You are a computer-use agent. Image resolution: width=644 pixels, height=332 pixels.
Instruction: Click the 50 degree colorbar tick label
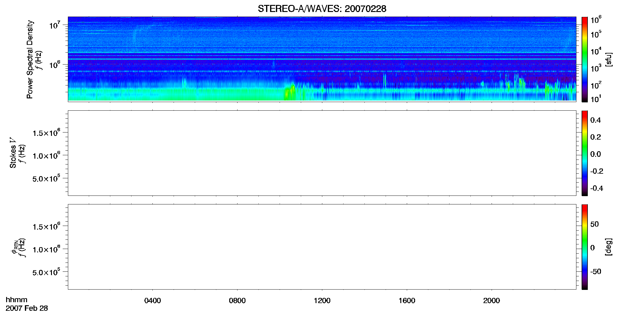[595, 224]
